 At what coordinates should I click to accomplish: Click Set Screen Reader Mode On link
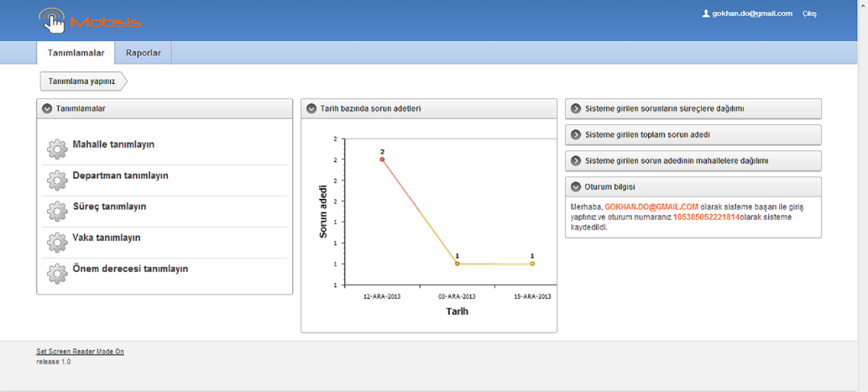[80, 351]
